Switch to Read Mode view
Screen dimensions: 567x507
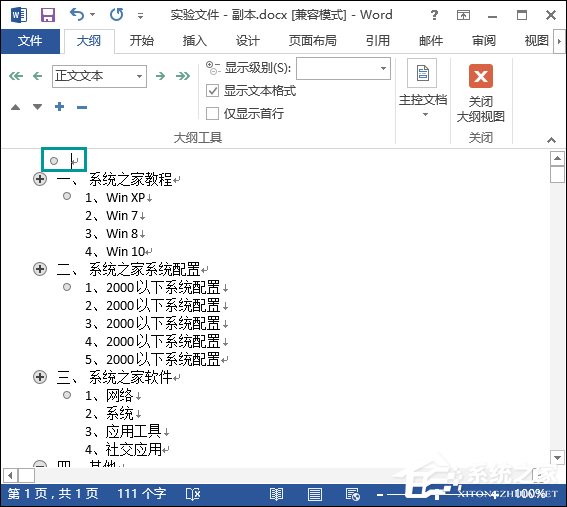point(276,494)
